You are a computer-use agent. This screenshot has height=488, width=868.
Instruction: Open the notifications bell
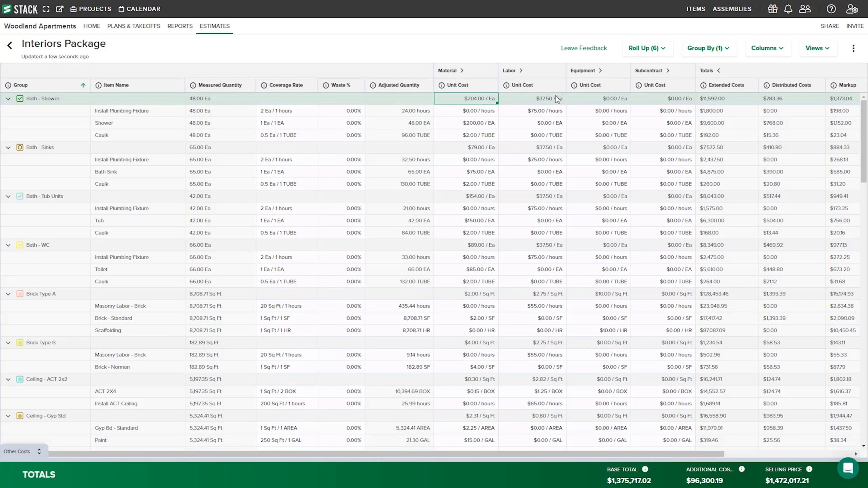pyautogui.click(x=788, y=9)
